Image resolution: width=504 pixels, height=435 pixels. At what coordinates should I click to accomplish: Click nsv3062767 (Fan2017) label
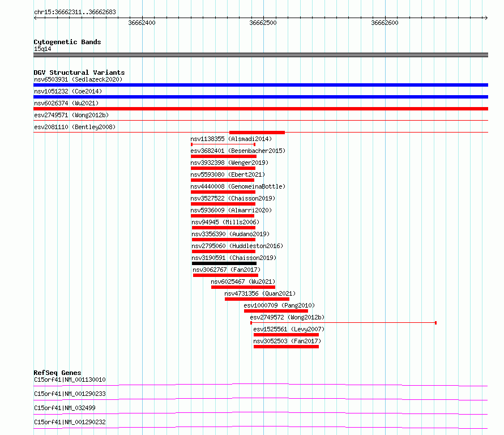(x=227, y=270)
